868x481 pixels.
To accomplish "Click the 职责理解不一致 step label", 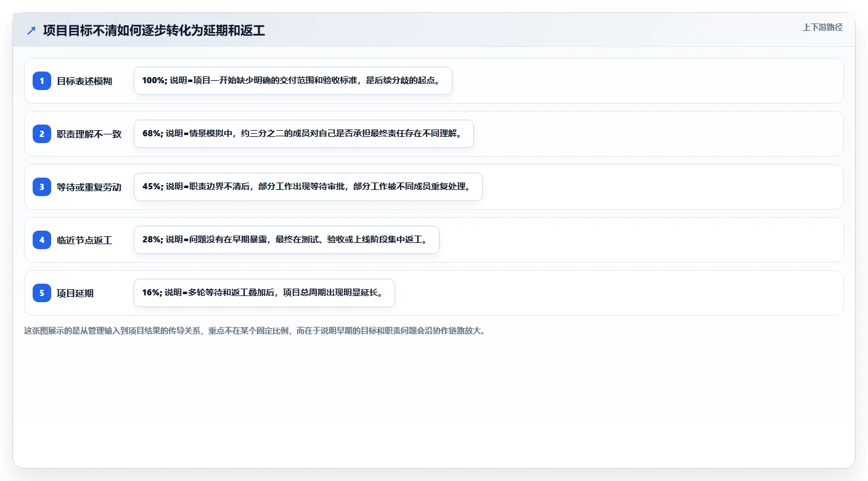I will (89, 134).
